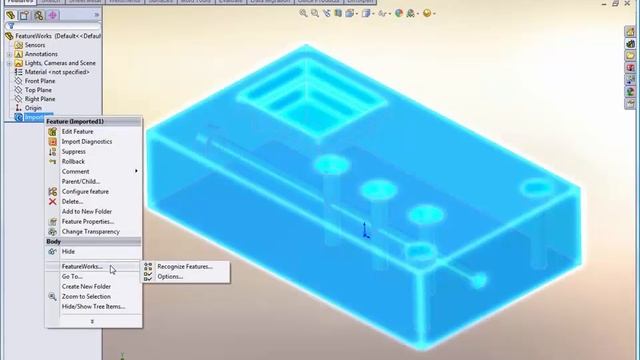Open the Hide/Show Items glasses icon

[382, 13]
